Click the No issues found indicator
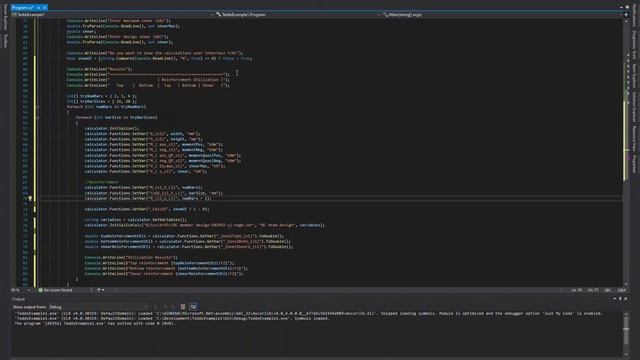 point(55,290)
